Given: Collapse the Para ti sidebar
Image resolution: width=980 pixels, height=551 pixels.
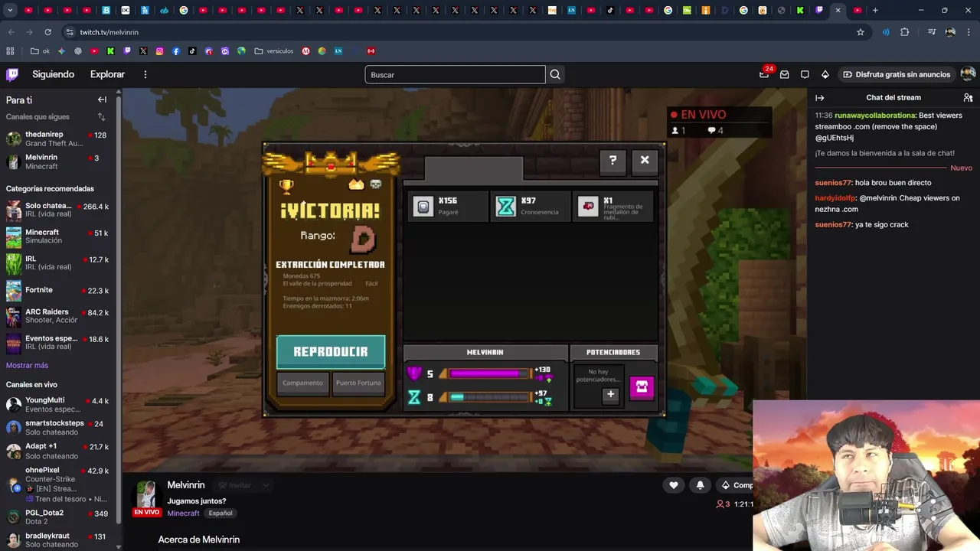Looking at the screenshot, I should pyautogui.click(x=102, y=99).
